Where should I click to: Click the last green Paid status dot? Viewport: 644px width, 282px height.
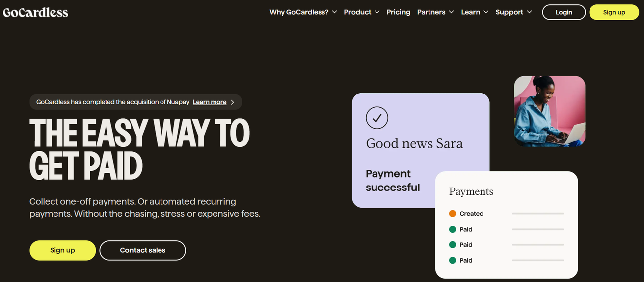click(452, 260)
